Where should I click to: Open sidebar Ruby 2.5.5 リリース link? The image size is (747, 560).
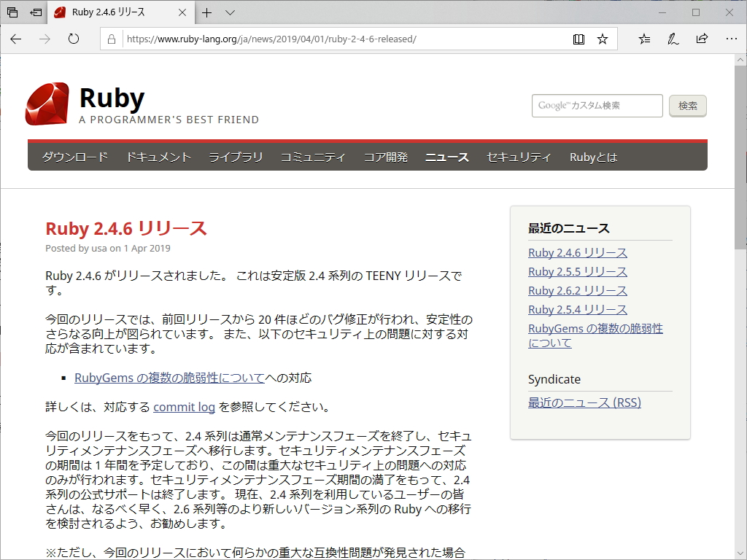click(578, 271)
